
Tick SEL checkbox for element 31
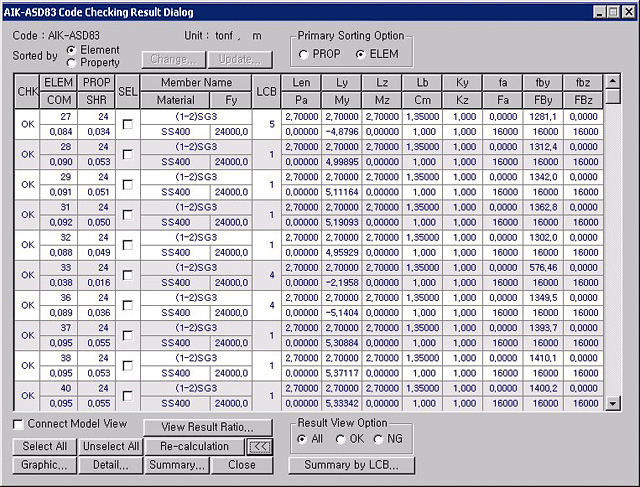(128, 215)
